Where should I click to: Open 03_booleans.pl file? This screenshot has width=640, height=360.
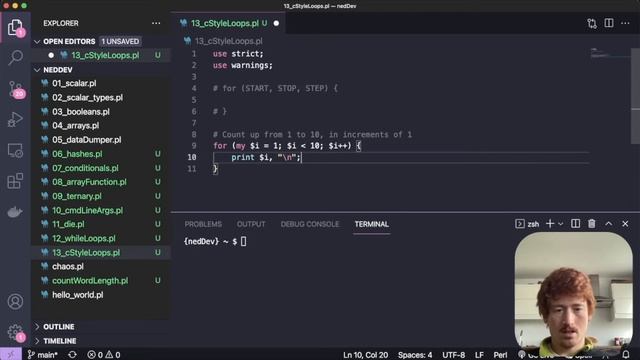pos(80,111)
